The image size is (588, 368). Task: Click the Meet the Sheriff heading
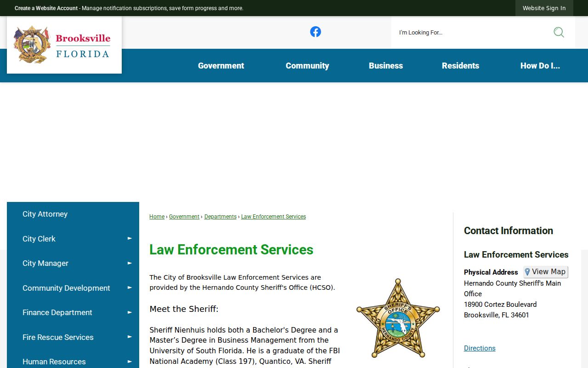184,309
